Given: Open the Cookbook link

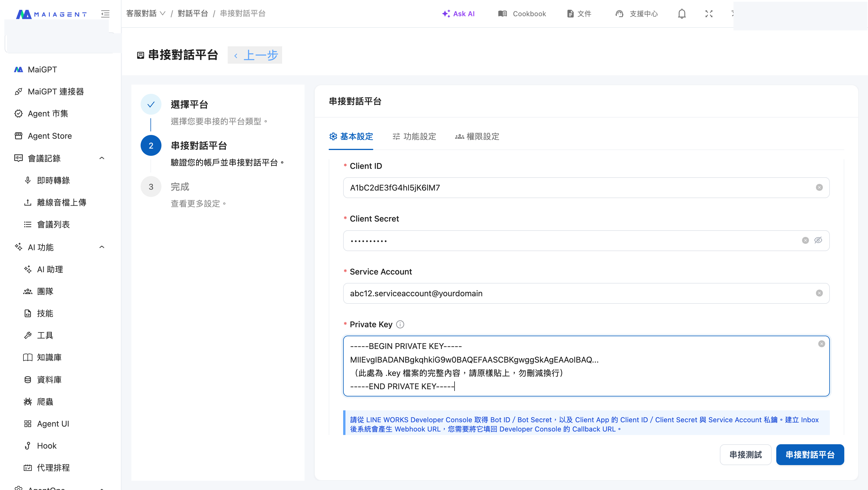Looking at the screenshot, I should point(522,14).
